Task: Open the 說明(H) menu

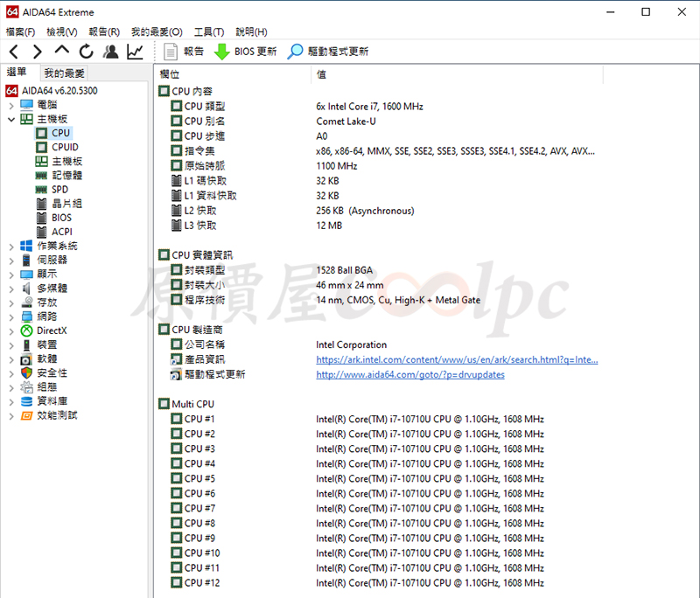Action: (251, 31)
